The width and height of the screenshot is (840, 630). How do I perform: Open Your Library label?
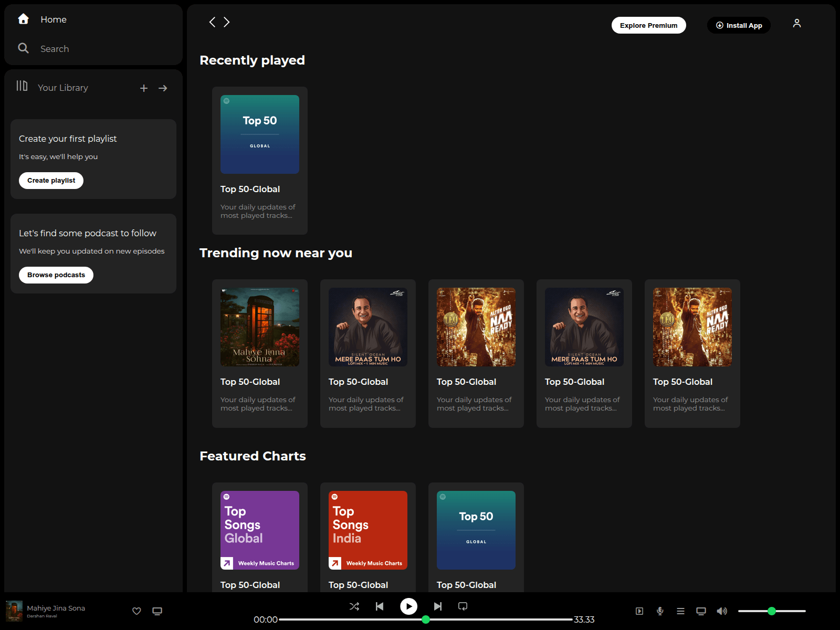tap(63, 88)
